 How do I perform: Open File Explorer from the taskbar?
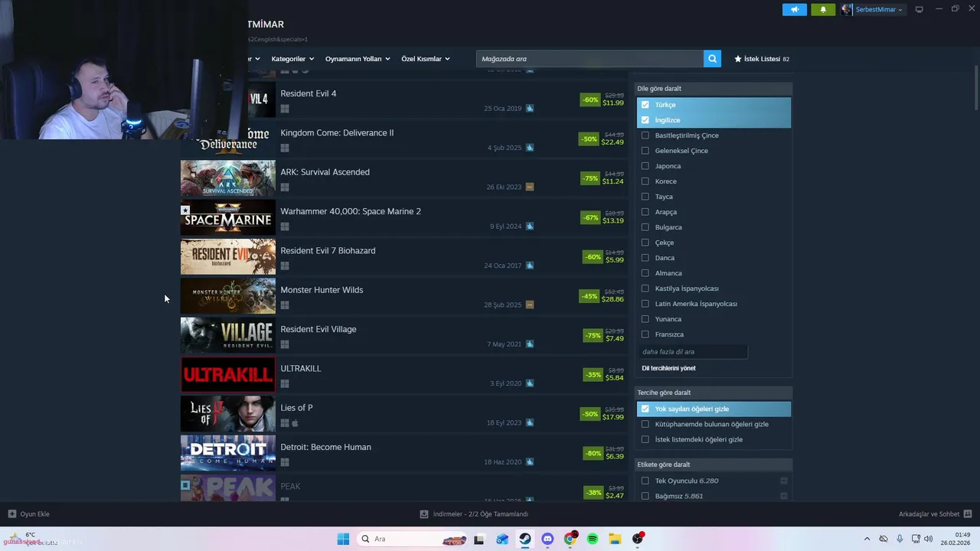tap(615, 539)
